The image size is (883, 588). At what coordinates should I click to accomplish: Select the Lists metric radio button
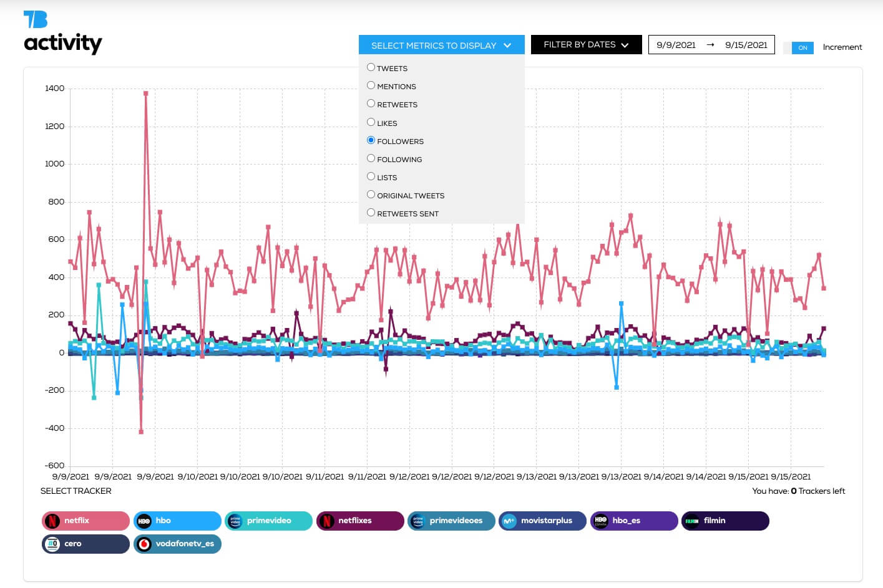pyautogui.click(x=371, y=176)
